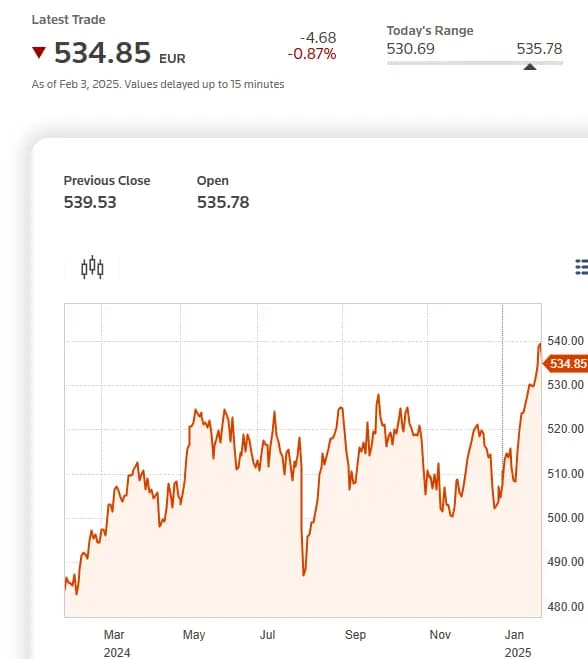Select the Previous Close value 539.53
This screenshot has height=659, width=588.
click(90, 202)
